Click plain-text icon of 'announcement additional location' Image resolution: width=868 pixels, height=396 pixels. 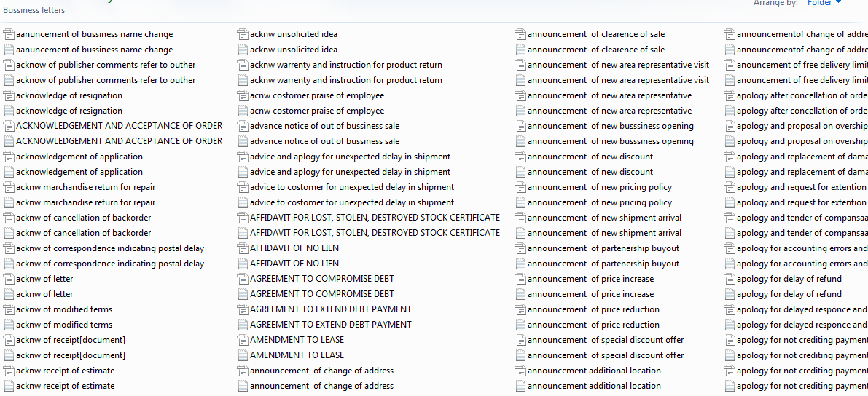pos(520,386)
